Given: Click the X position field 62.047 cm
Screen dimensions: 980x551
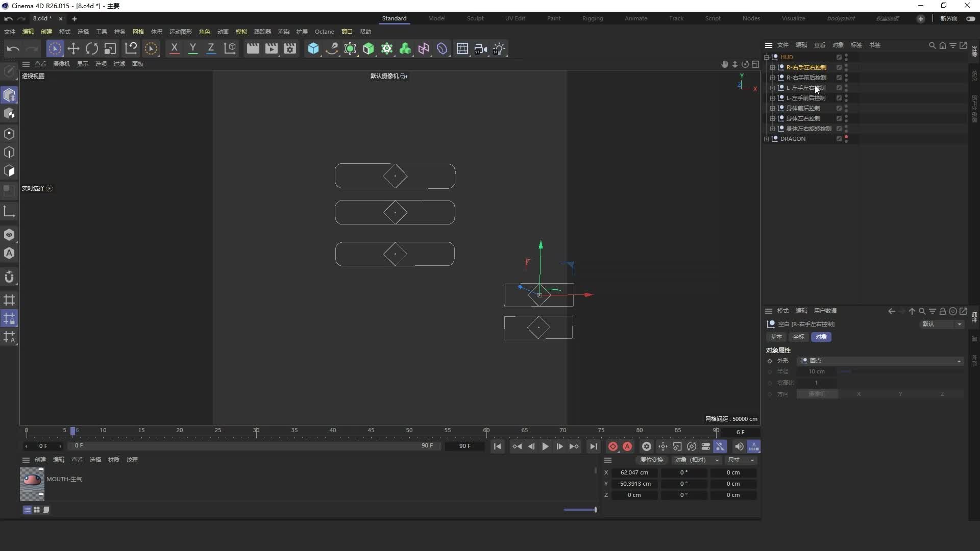Looking at the screenshot, I should [x=634, y=473].
